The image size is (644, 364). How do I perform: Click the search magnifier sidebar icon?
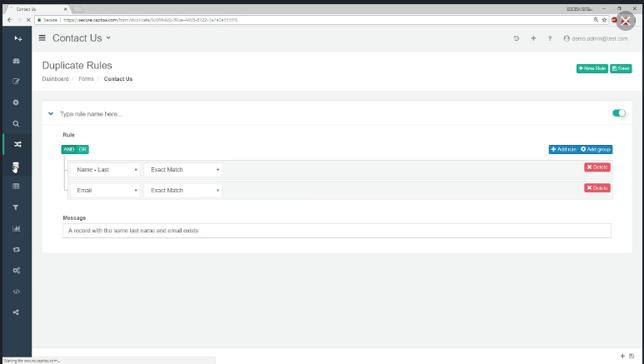pos(16,123)
